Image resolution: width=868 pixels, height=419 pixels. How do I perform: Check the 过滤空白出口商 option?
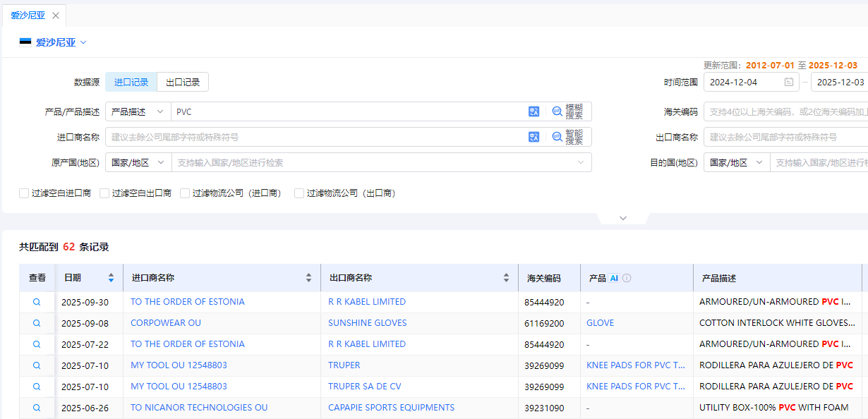click(104, 193)
